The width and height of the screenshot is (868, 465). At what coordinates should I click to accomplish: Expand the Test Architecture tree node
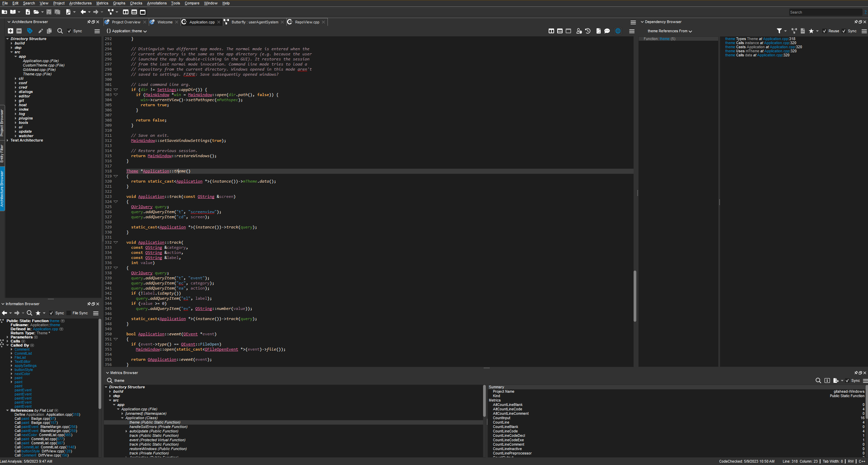point(7,140)
